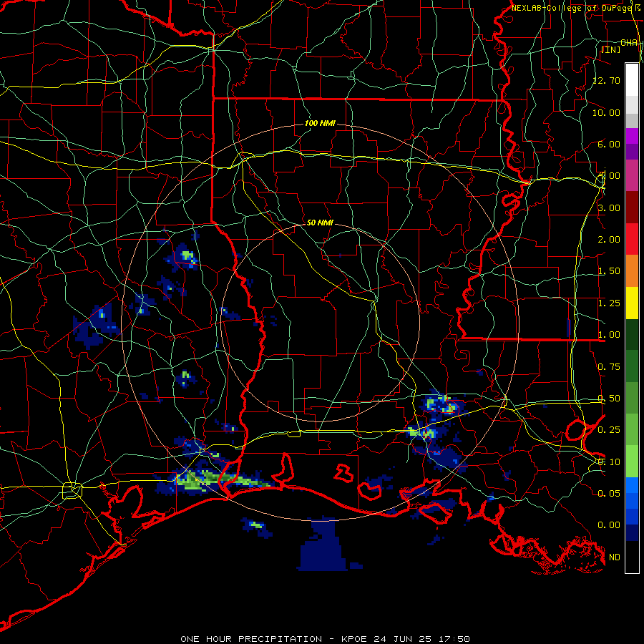Click the [IN] units label
The image size is (644, 644).
click(610, 49)
